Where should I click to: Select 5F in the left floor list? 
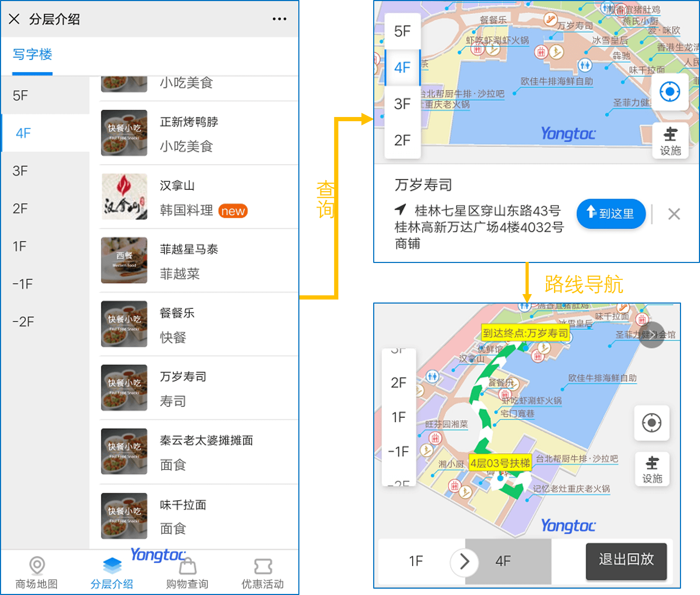pyautogui.click(x=45, y=95)
